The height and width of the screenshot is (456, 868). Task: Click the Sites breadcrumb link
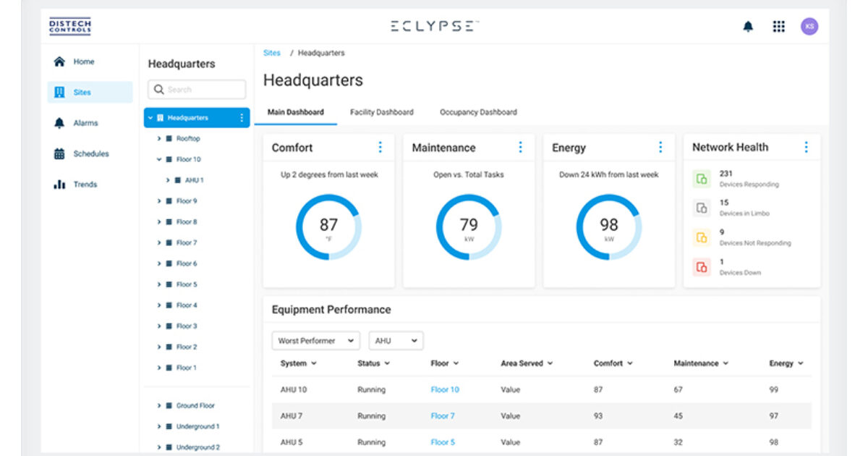click(271, 52)
